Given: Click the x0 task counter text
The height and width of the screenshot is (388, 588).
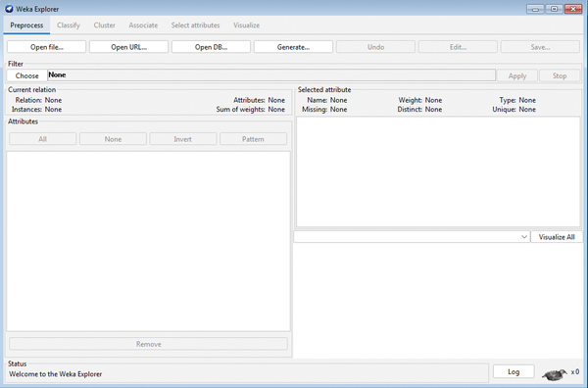Looking at the screenshot, I should point(575,372).
